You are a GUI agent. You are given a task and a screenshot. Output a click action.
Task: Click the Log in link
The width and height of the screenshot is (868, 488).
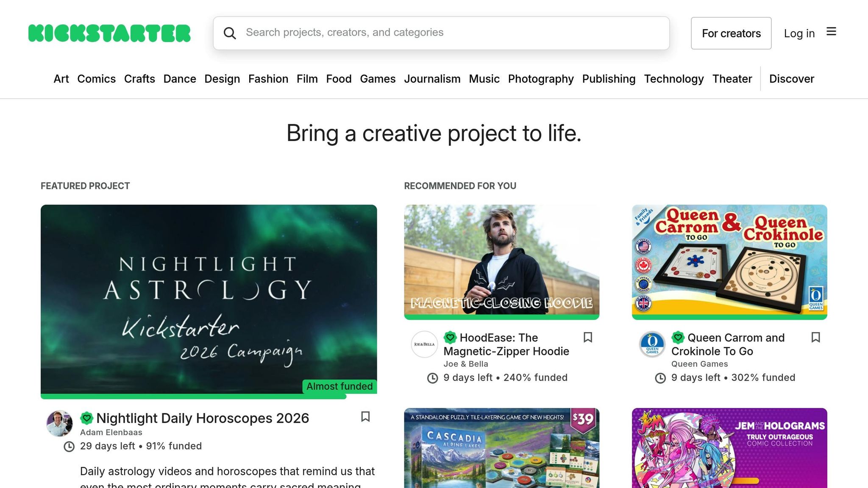[x=799, y=33]
